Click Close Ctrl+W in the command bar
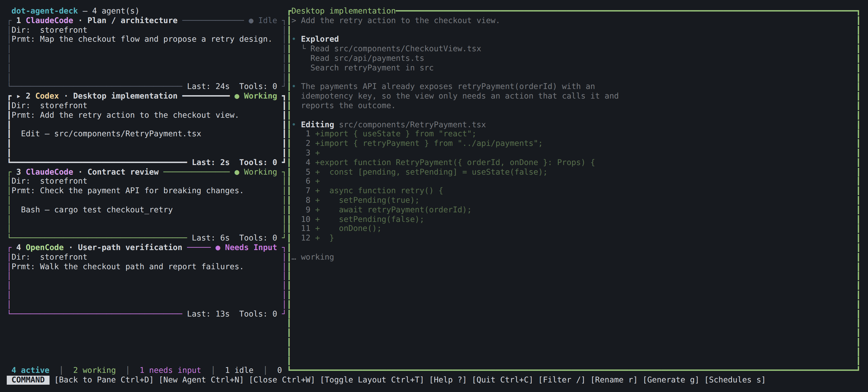The height and width of the screenshot is (392, 868). pos(282,380)
